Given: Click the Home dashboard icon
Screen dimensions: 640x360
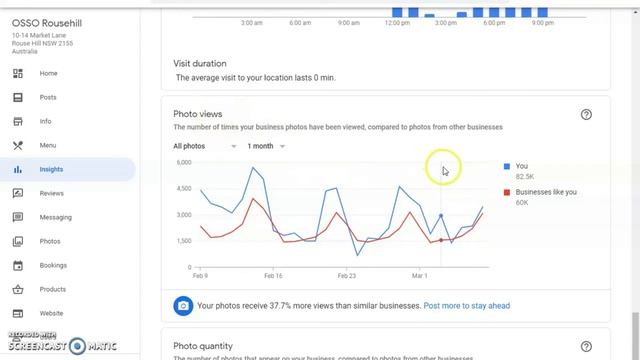Looking at the screenshot, I should pyautogui.click(x=18, y=73).
